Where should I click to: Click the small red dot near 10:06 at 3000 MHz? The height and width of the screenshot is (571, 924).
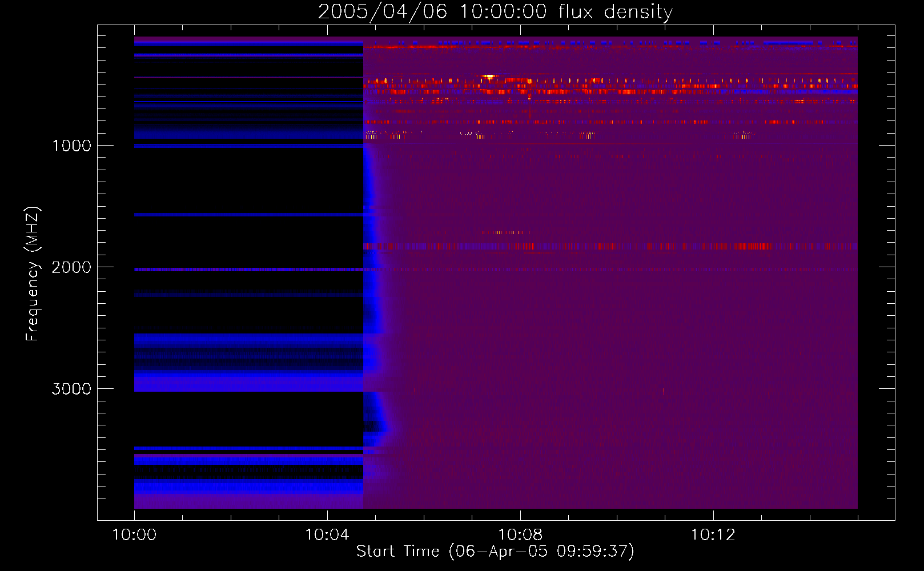pyautogui.click(x=415, y=390)
